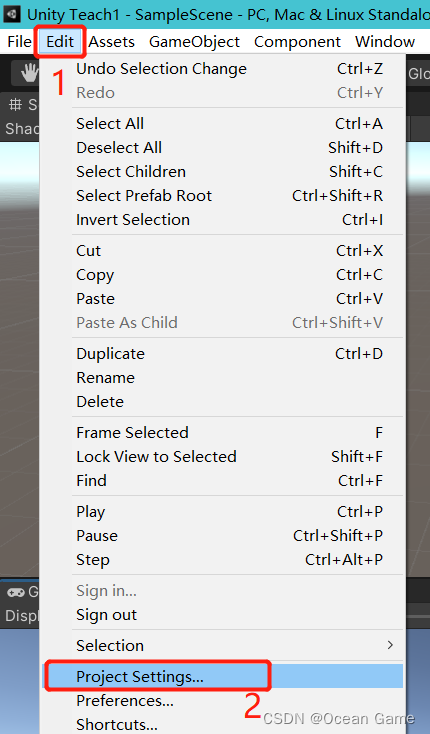This screenshot has height=734, width=430.
Task: Open the Component menu
Action: click(x=297, y=42)
